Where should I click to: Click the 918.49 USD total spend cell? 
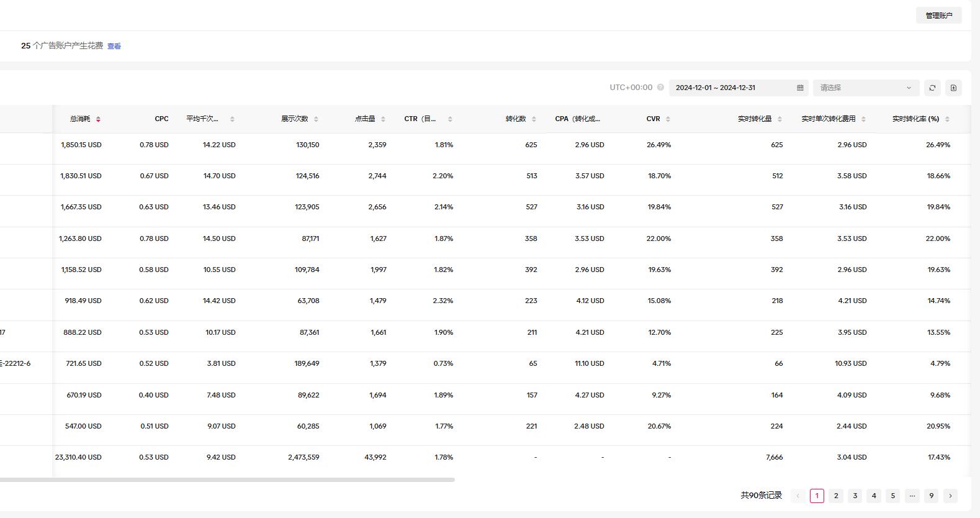coord(83,301)
